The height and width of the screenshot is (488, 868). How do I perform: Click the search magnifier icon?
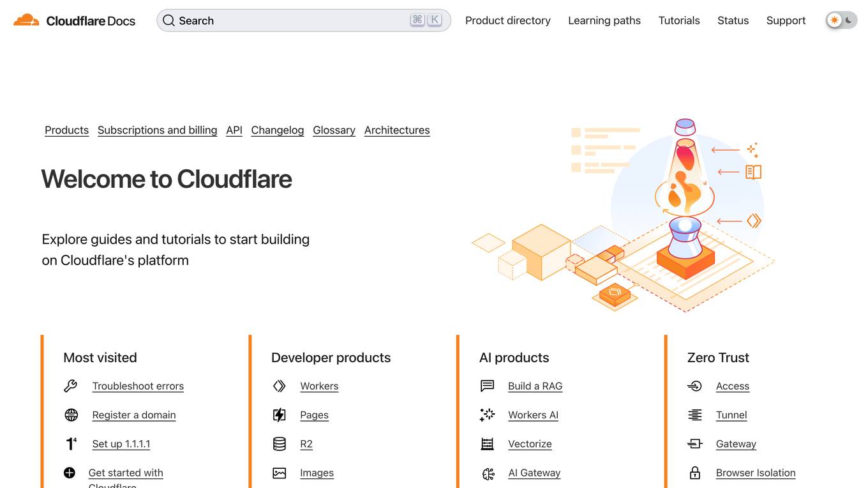click(x=168, y=20)
